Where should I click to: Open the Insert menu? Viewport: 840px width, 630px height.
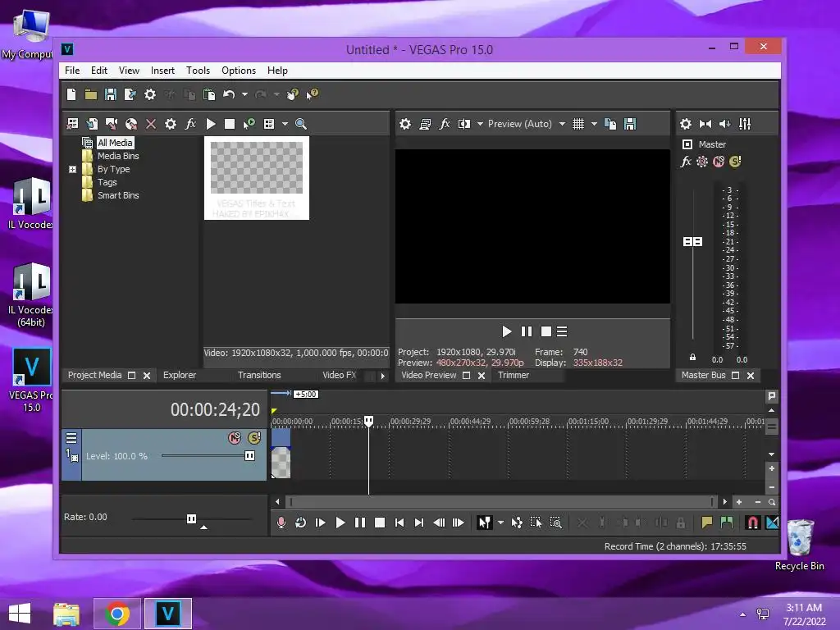coord(162,71)
